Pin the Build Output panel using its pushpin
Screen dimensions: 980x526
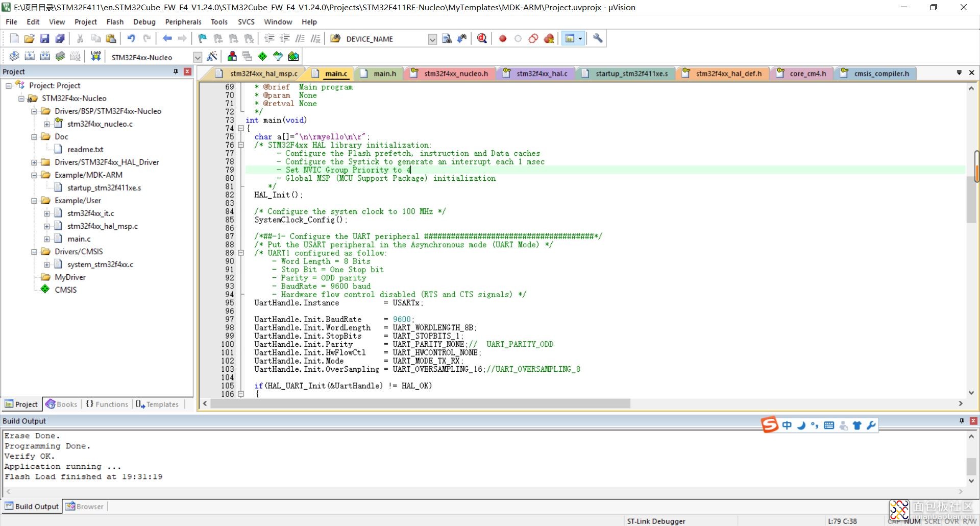962,421
